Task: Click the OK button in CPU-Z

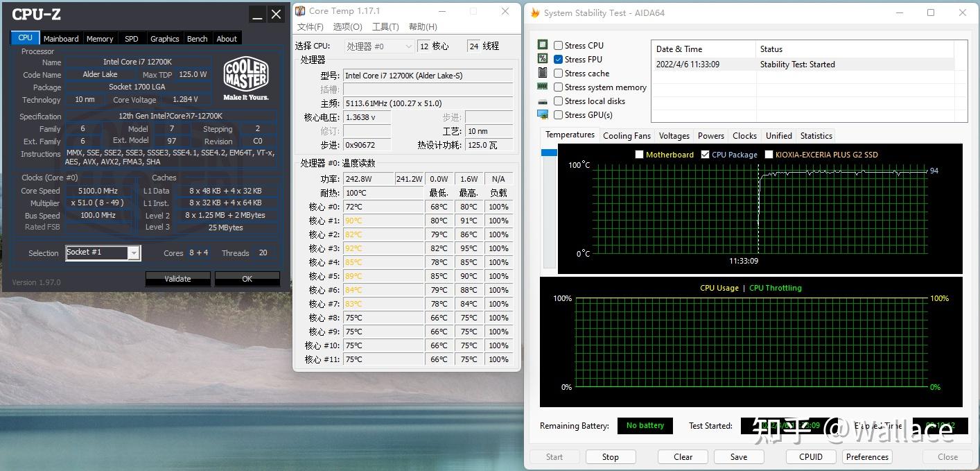Action: coord(247,279)
